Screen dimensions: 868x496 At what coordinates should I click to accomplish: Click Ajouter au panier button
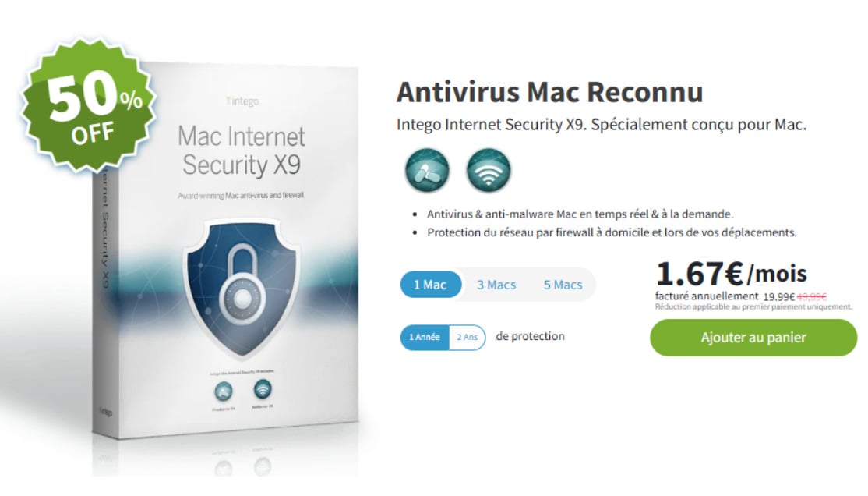[753, 338]
